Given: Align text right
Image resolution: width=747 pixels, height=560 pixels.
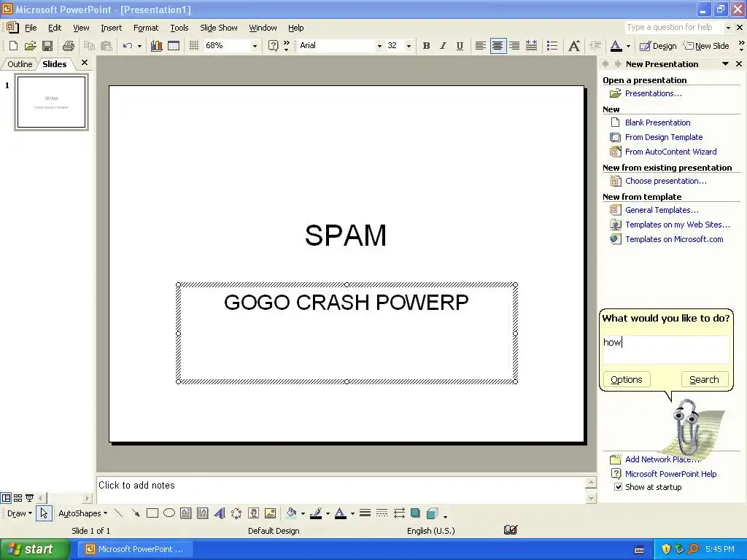Looking at the screenshot, I should (x=514, y=46).
